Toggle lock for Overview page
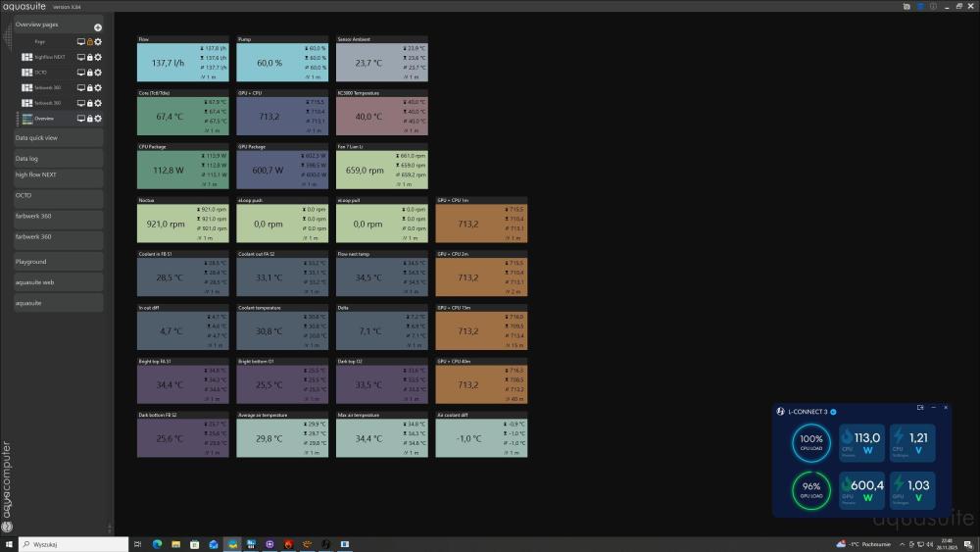The width and height of the screenshot is (980, 552). pyautogui.click(x=89, y=118)
